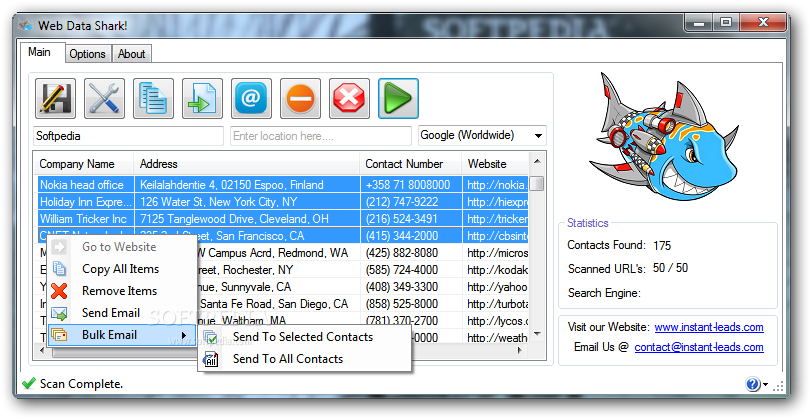
Task: Open the About tab
Action: [x=131, y=54]
